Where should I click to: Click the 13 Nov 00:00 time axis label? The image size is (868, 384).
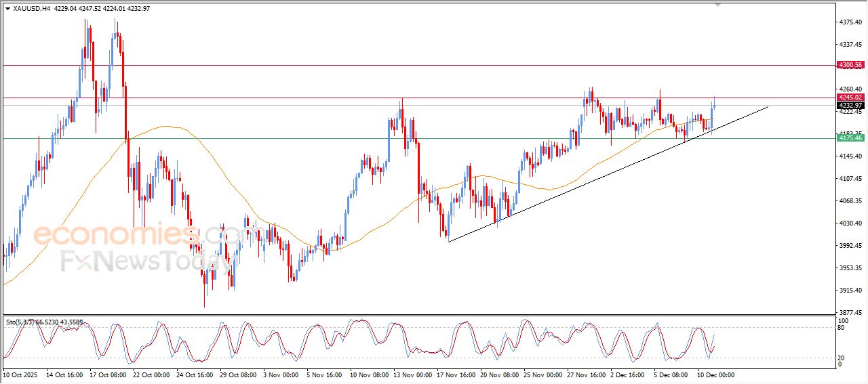413,375
